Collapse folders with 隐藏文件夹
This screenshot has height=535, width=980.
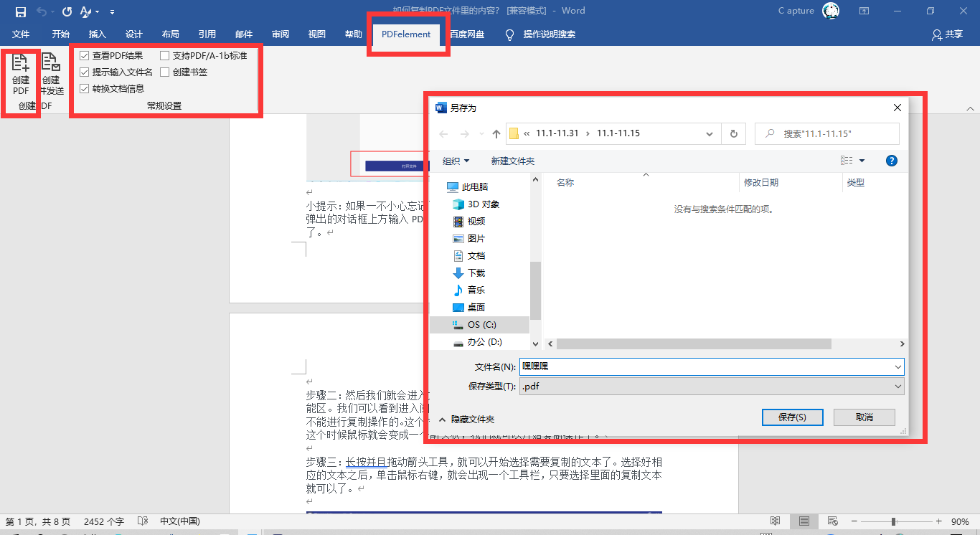(x=466, y=419)
